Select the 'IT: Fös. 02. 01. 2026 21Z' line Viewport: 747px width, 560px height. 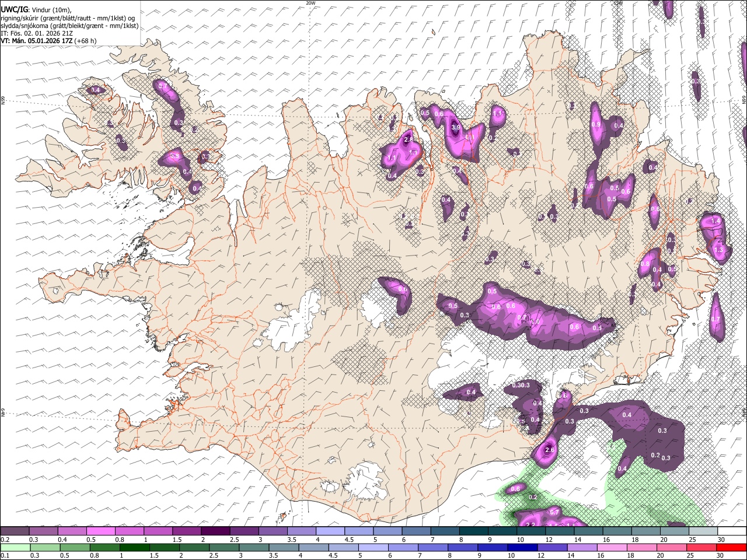tap(37, 33)
